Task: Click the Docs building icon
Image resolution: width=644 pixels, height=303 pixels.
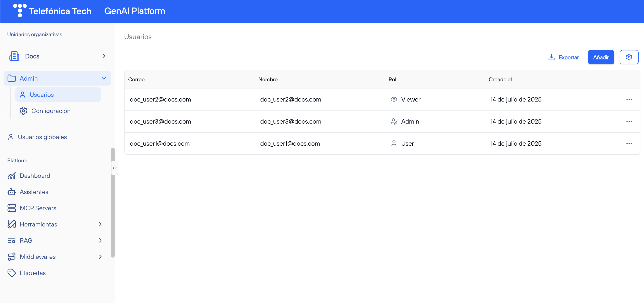Action: [14, 56]
